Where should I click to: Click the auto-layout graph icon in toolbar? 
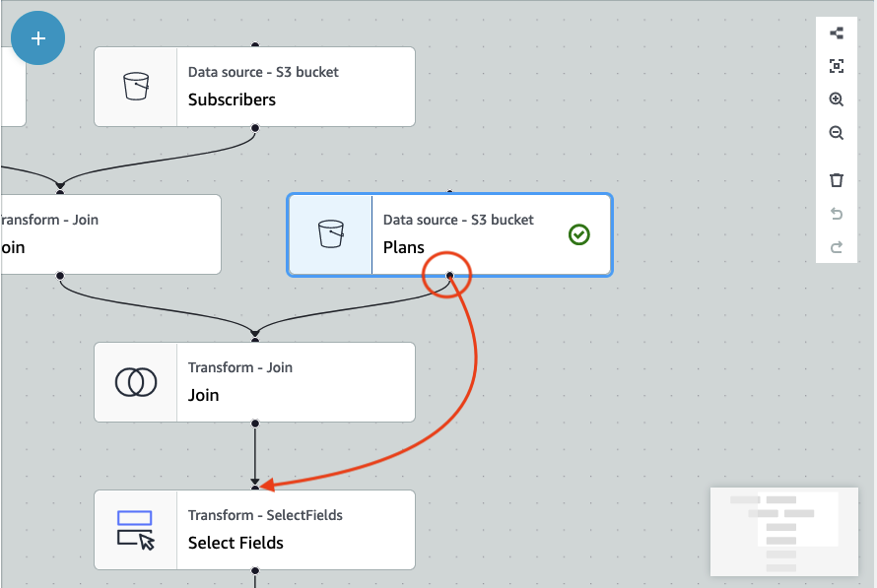837,33
